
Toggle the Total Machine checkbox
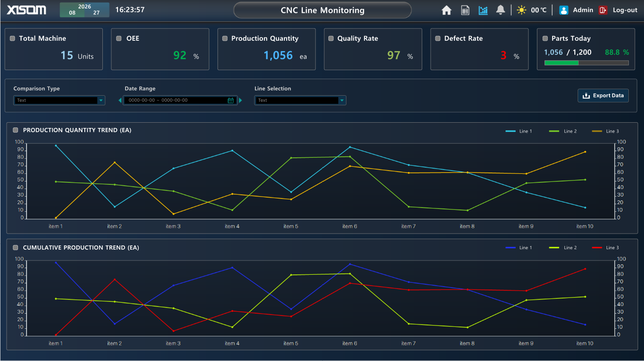[12, 38]
